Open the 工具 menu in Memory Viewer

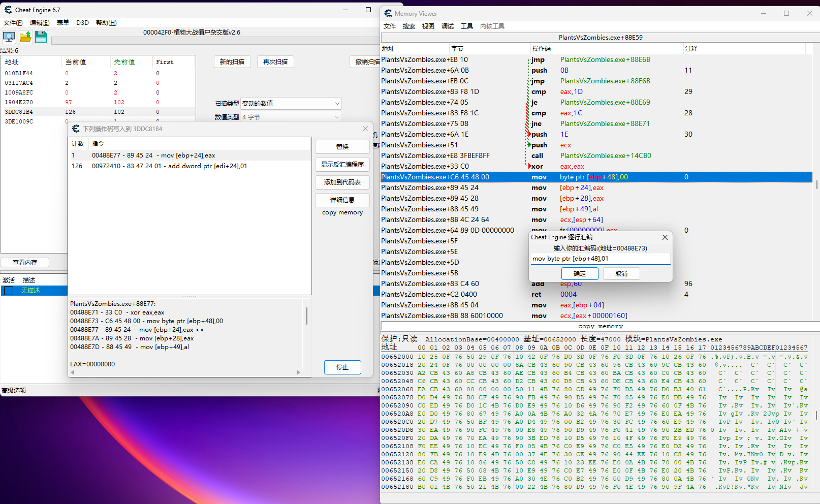coord(467,26)
